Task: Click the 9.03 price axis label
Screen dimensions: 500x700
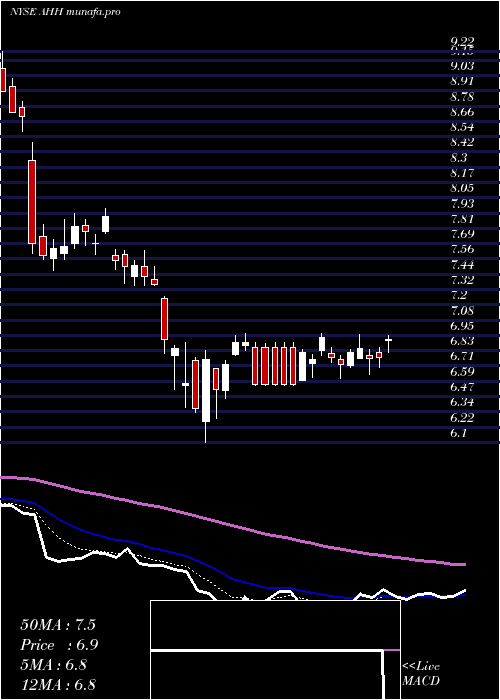Action: pyautogui.click(x=462, y=66)
